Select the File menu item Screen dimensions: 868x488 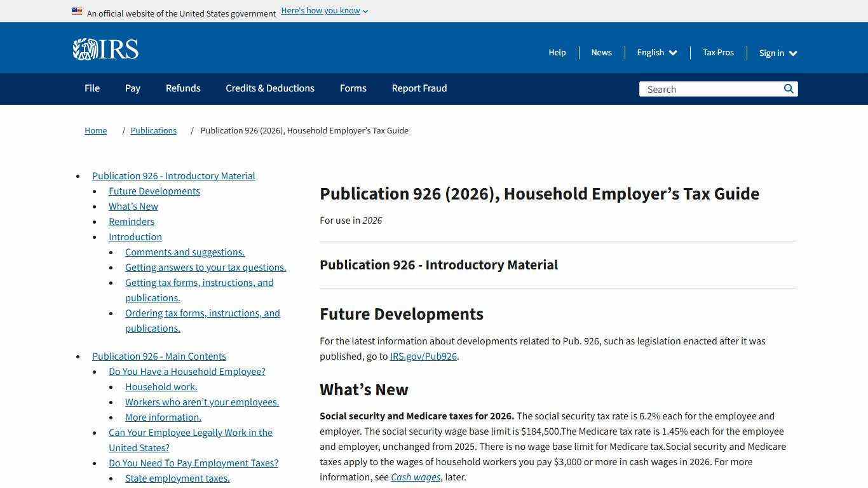(92, 88)
